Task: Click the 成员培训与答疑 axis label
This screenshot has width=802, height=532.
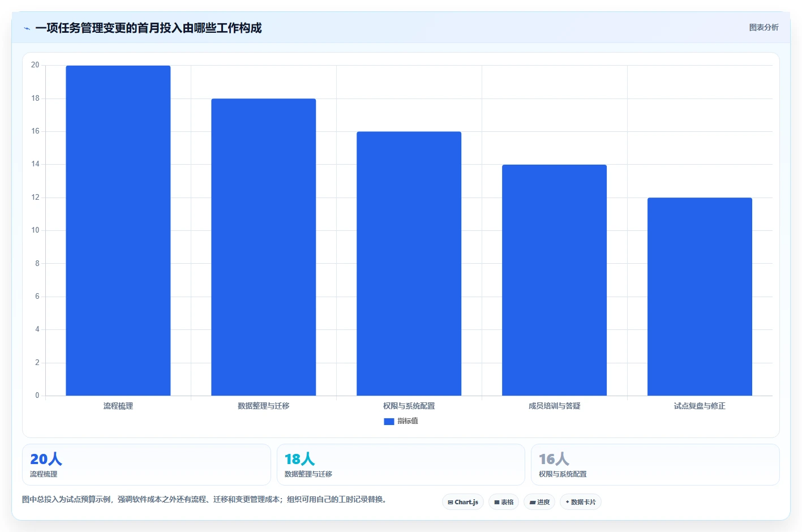Action: click(x=555, y=406)
